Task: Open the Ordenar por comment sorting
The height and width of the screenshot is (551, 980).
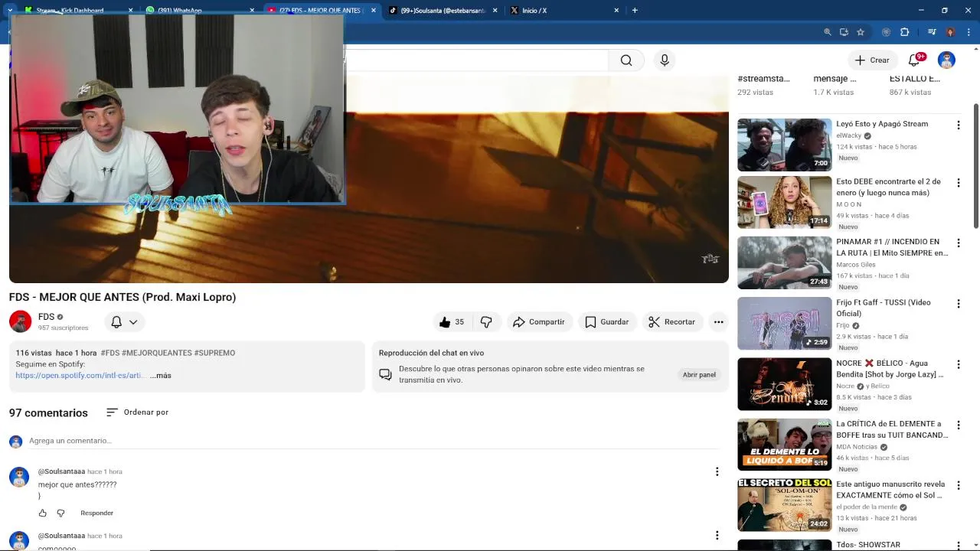Action: [138, 412]
